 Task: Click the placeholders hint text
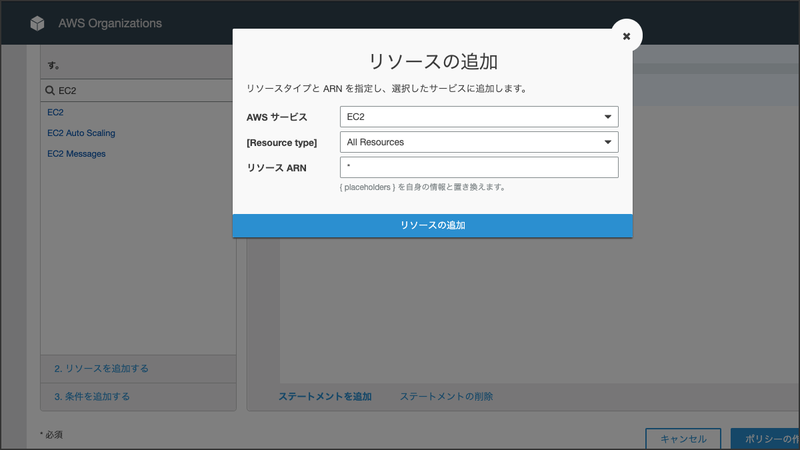coord(423,187)
